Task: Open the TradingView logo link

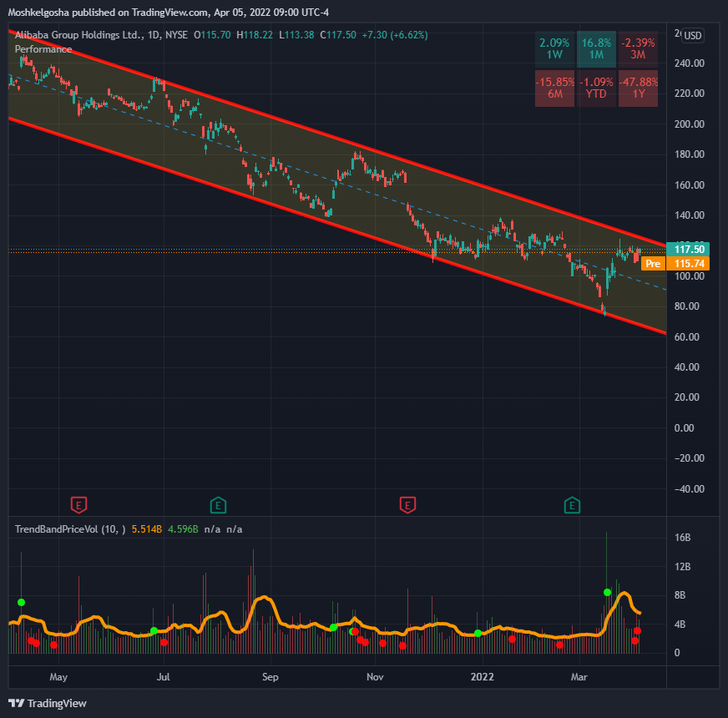Action: 48,703
